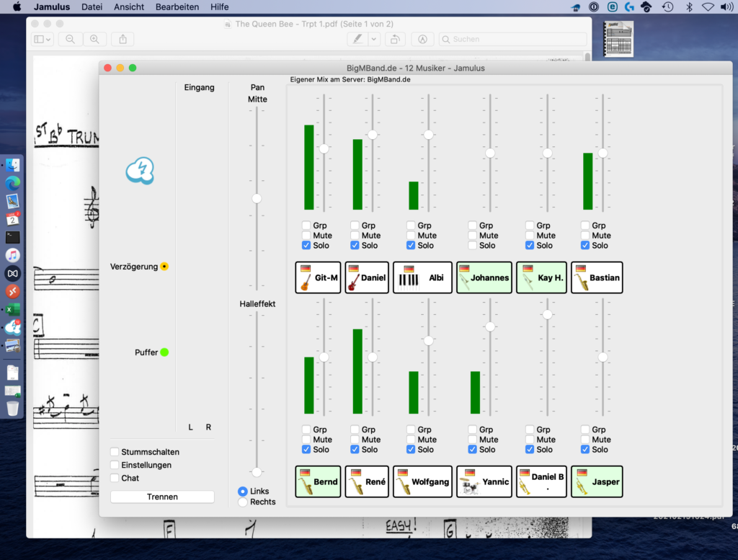Click the Suchen search field in Preview

tap(513, 39)
